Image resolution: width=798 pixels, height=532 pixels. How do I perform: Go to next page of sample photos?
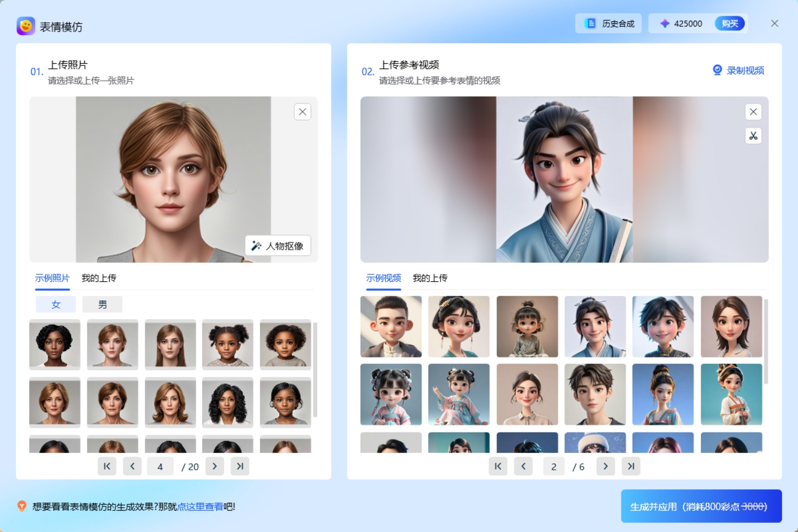(x=214, y=467)
